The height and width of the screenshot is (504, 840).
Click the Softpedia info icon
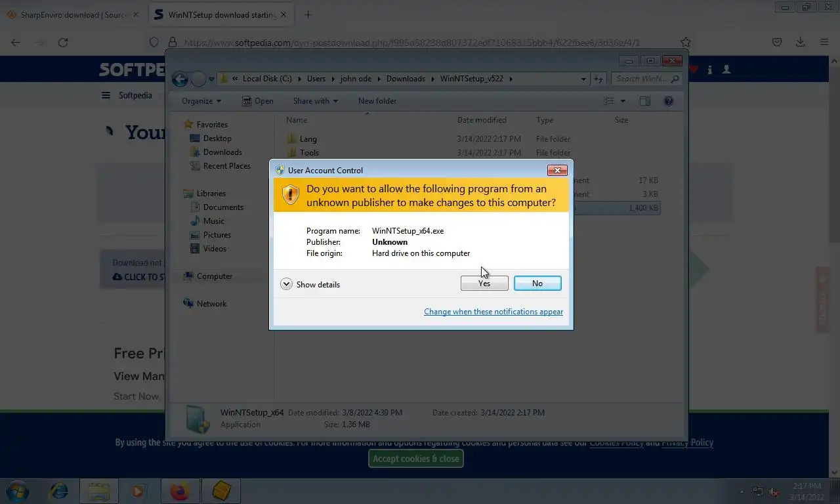click(x=709, y=69)
